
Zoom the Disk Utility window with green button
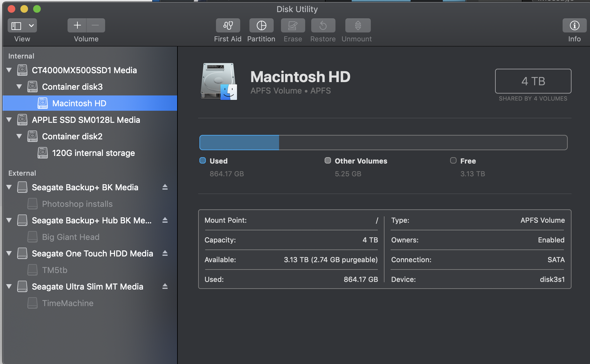tap(37, 9)
